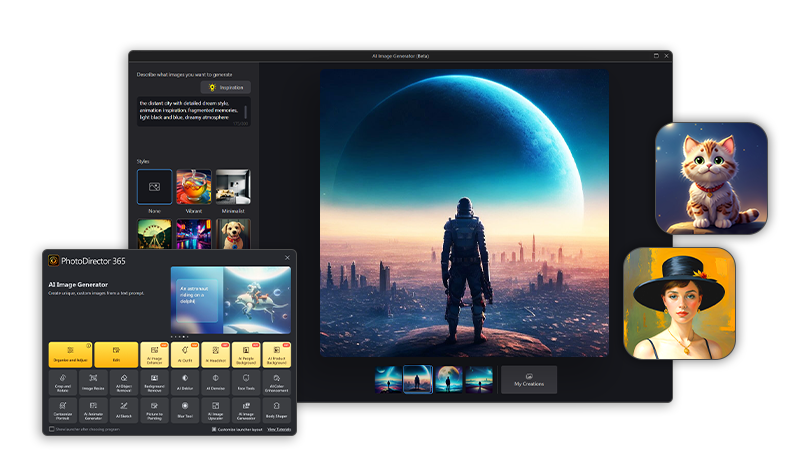Image resolution: width=800 pixels, height=467 pixels.
Task: Choose the Vibrant style thumbnail
Action: coord(193,187)
